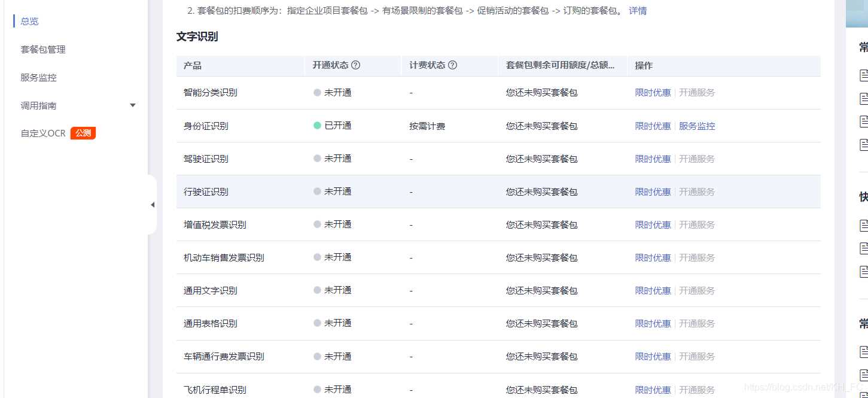The image size is (868, 398).
Task: Open the 计费状态 help tooltip icon
Action: [454, 66]
